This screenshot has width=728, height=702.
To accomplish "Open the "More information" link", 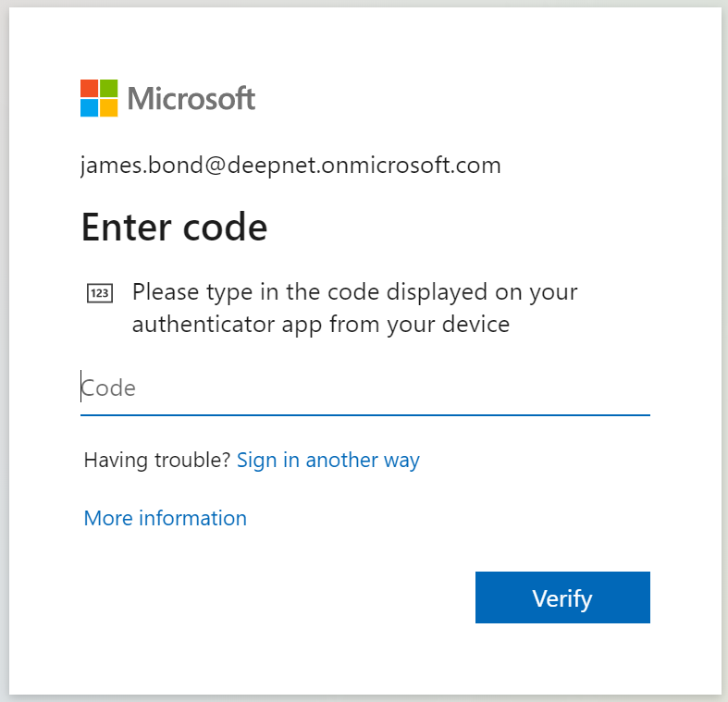I will point(166,518).
